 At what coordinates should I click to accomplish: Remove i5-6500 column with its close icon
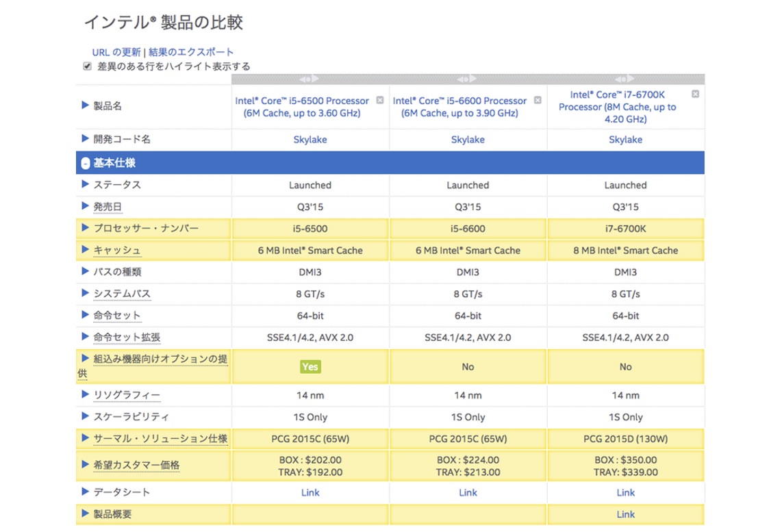380,100
